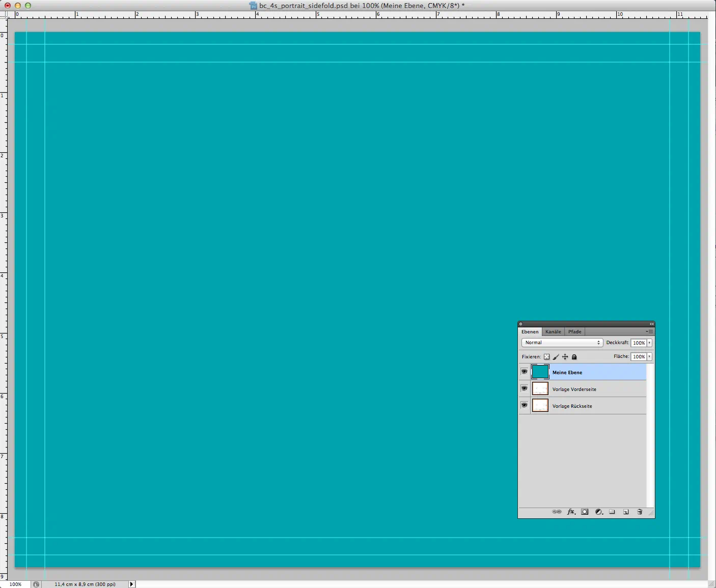Click the new layer icon
The image size is (716, 588).
tap(626, 512)
